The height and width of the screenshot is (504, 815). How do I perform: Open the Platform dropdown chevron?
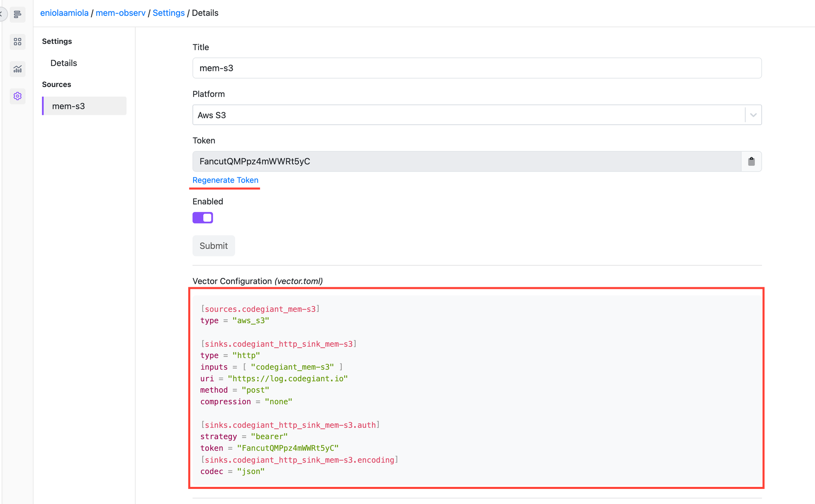[x=752, y=115]
